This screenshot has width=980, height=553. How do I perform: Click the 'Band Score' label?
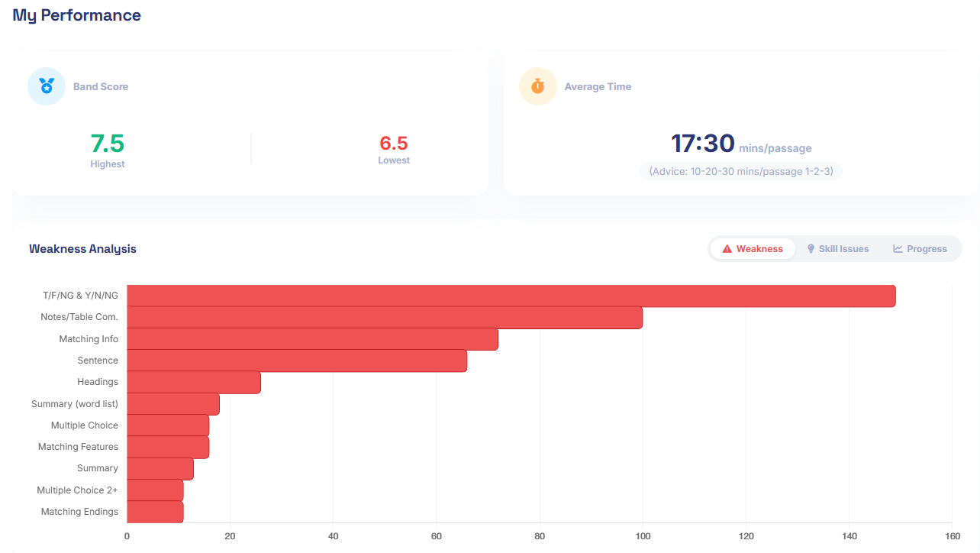tap(101, 87)
